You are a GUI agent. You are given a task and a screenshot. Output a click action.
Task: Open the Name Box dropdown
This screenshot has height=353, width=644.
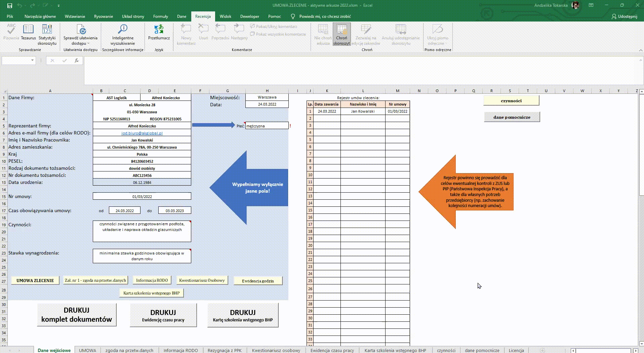click(x=32, y=61)
